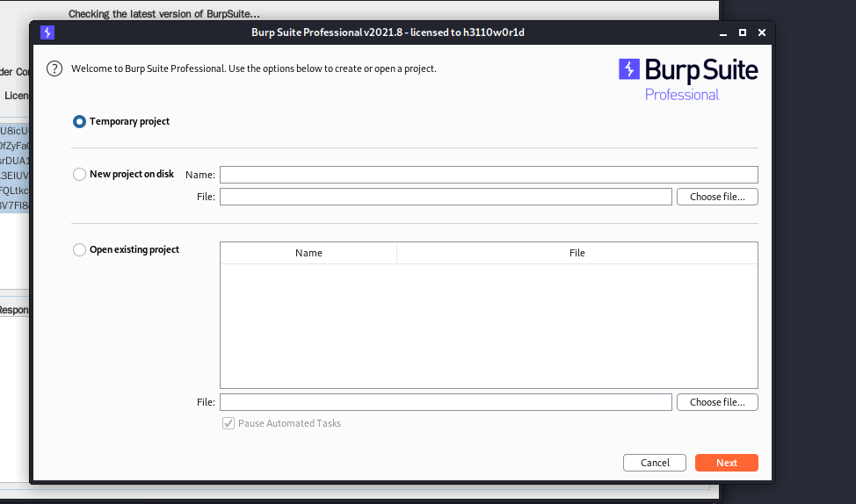This screenshot has width=856, height=504.
Task: Sort the project table by File column
Action: (x=577, y=253)
